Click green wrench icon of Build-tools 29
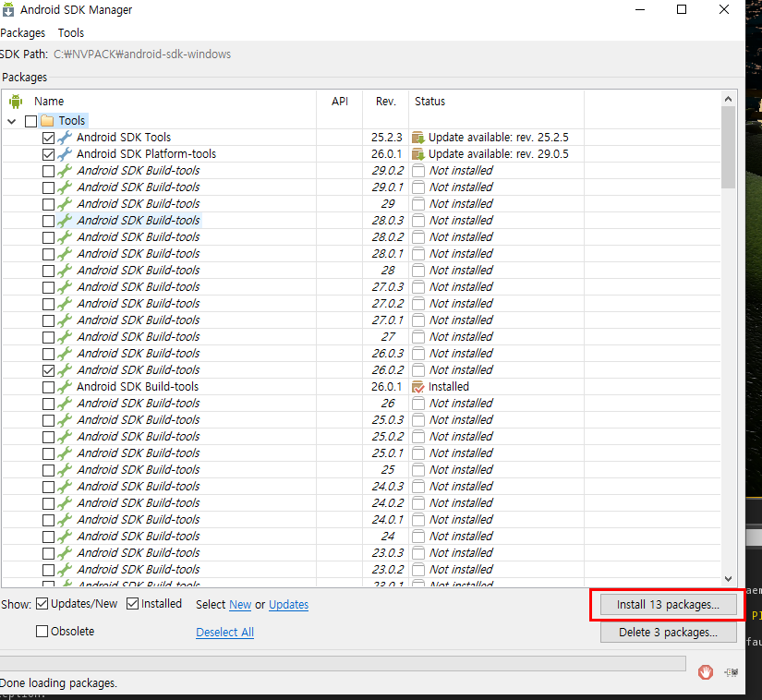The width and height of the screenshot is (762, 700). 65,203
